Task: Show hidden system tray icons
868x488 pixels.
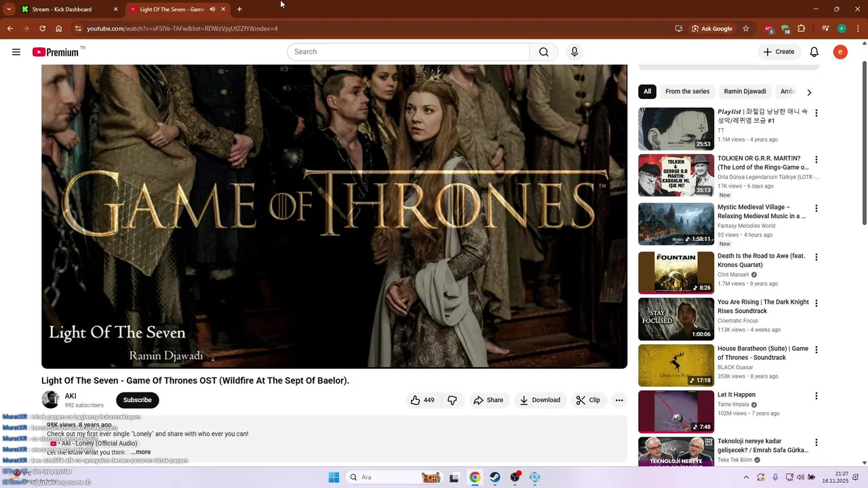Action: [746, 477]
